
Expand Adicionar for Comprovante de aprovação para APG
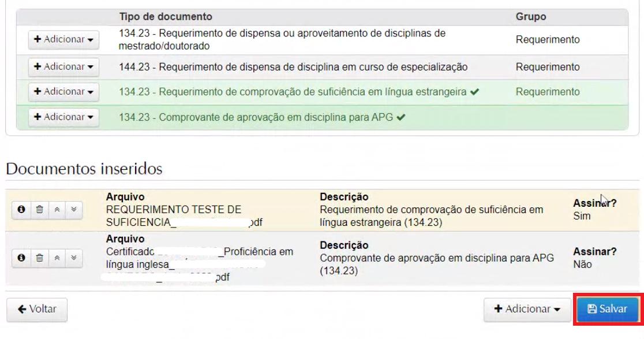(x=63, y=117)
